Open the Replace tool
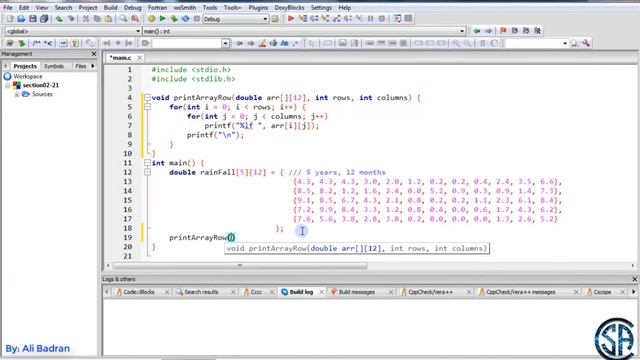 point(135,19)
